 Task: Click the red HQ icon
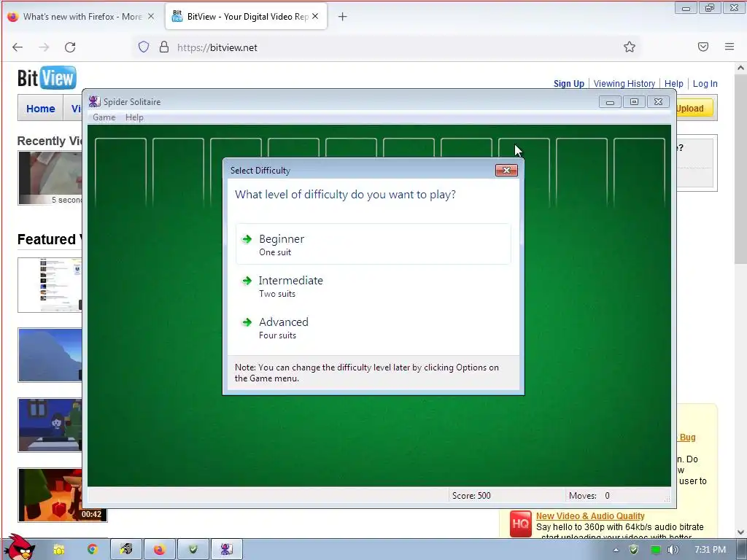pyautogui.click(x=520, y=524)
